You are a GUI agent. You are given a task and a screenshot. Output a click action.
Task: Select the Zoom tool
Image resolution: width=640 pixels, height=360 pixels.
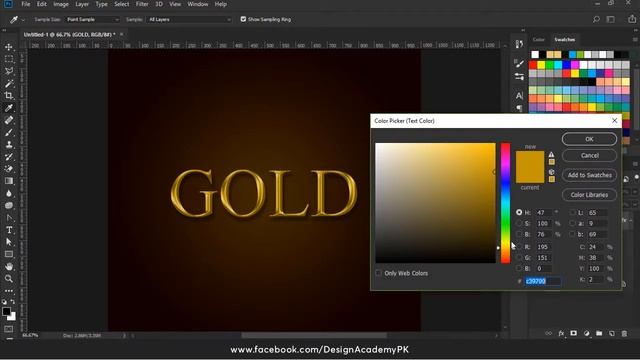tap(9, 279)
